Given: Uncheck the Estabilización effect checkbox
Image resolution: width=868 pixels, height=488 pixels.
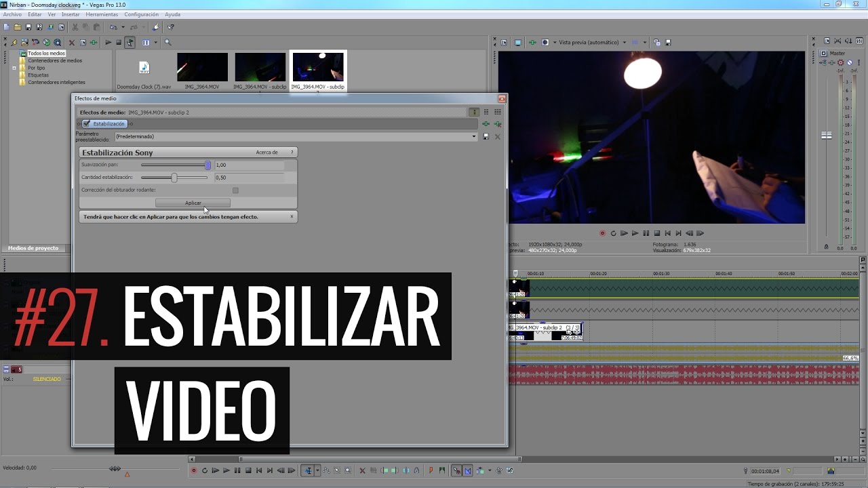Looking at the screenshot, I should 87,124.
